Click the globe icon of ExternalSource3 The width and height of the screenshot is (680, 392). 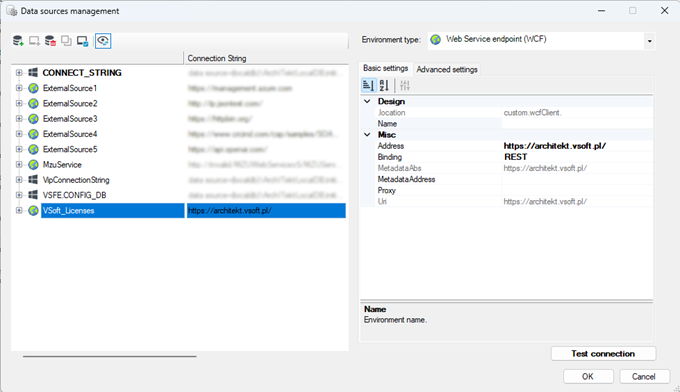click(x=33, y=119)
